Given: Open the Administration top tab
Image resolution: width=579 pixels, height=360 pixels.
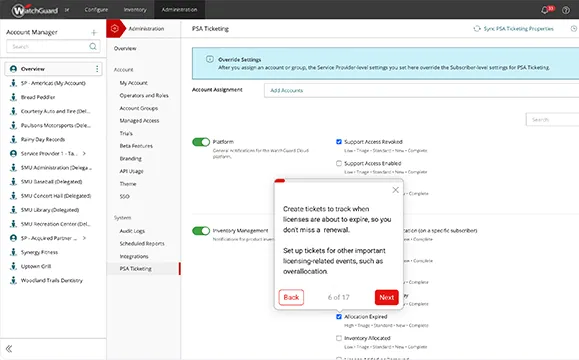Looking at the screenshot, I should click(179, 10).
